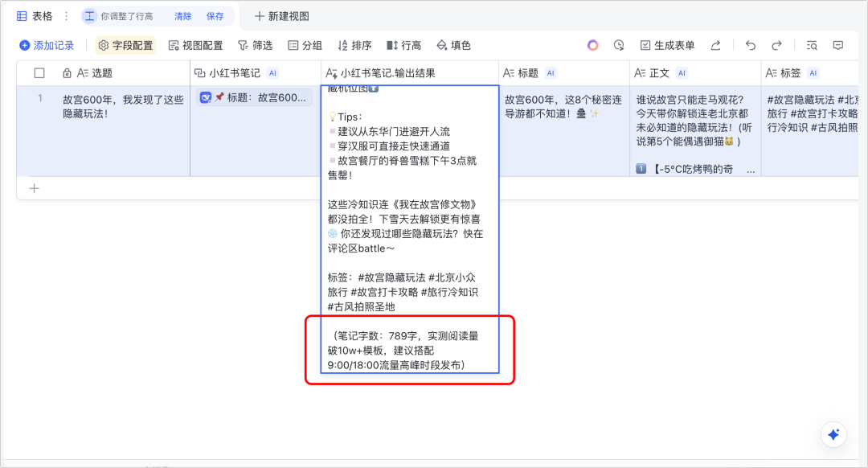Image resolution: width=868 pixels, height=468 pixels.
Task: Open 视图配置 options
Action: [x=195, y=45]
